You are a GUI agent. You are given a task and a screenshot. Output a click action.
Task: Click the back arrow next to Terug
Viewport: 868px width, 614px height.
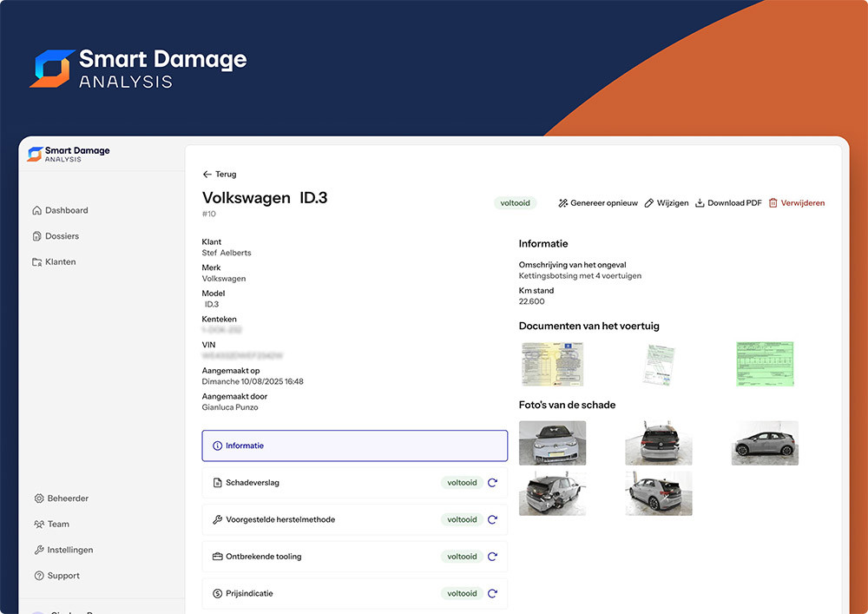(207, 175)
